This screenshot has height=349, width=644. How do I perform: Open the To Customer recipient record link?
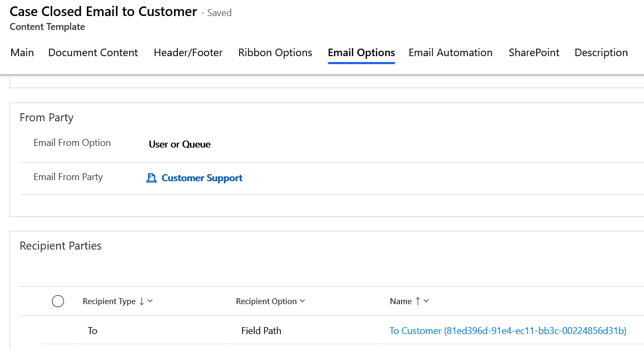tap(507, 331)
